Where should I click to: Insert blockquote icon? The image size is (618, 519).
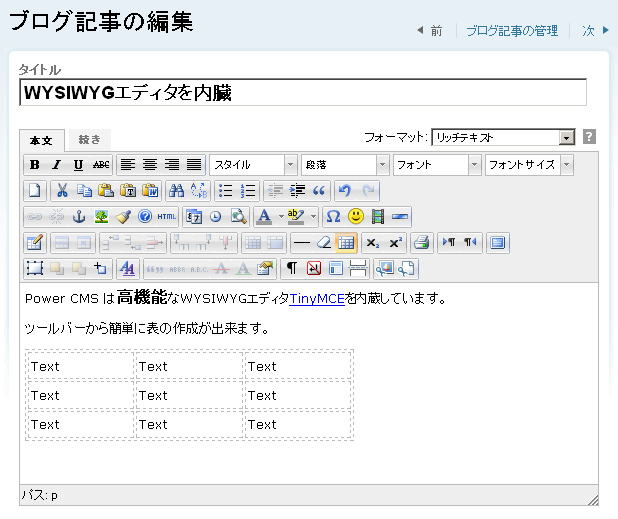(319, 191)
